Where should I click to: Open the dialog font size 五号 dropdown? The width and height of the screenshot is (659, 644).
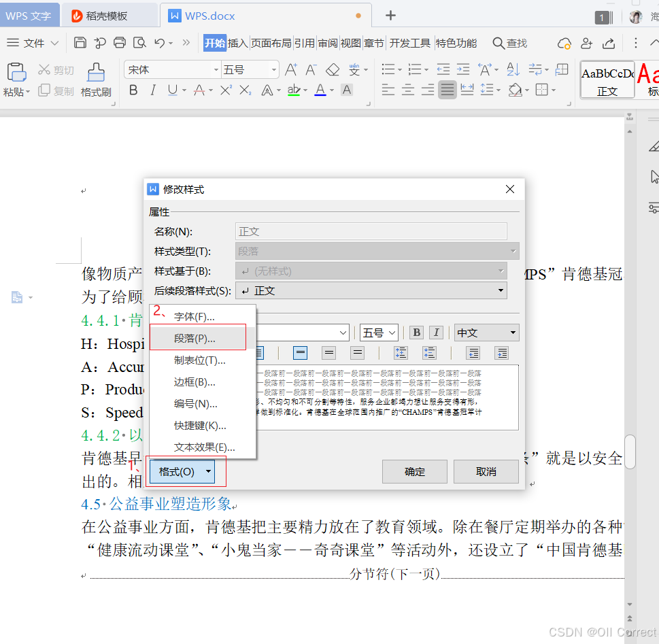[x=392, y=333]
